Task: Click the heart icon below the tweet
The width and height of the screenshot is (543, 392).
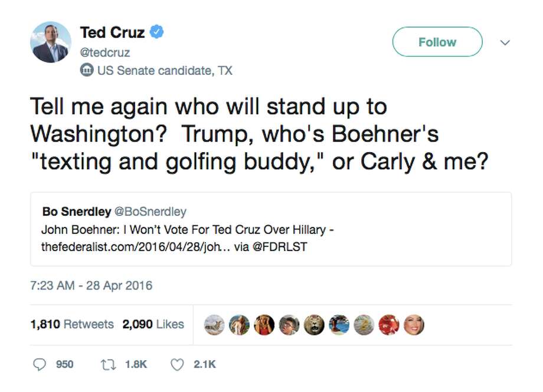Action: 177,364
